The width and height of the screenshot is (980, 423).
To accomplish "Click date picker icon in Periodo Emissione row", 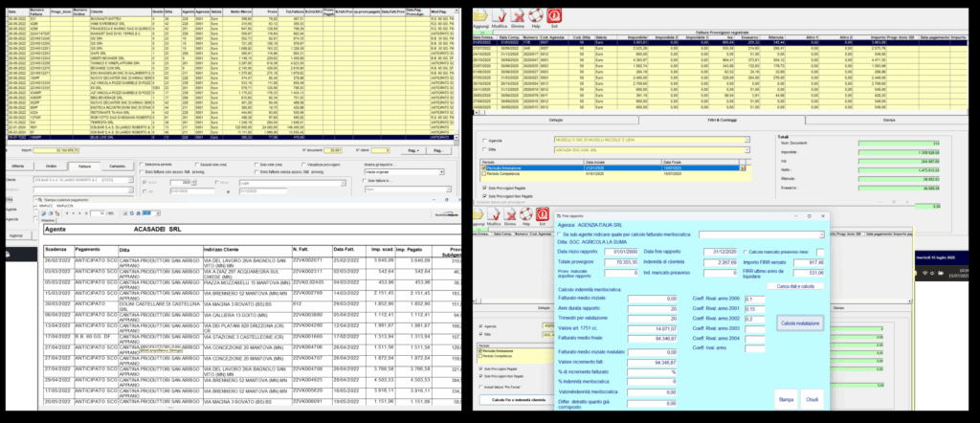I will (x=743, y=168).
